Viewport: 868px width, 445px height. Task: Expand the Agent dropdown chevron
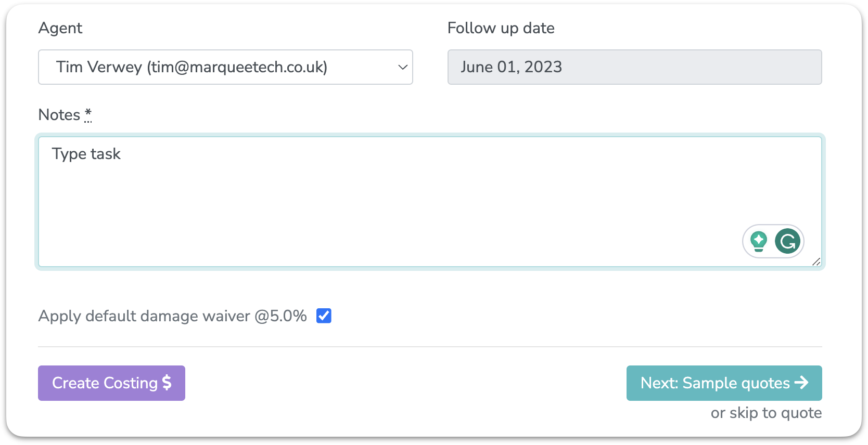(x=402, y=67)
